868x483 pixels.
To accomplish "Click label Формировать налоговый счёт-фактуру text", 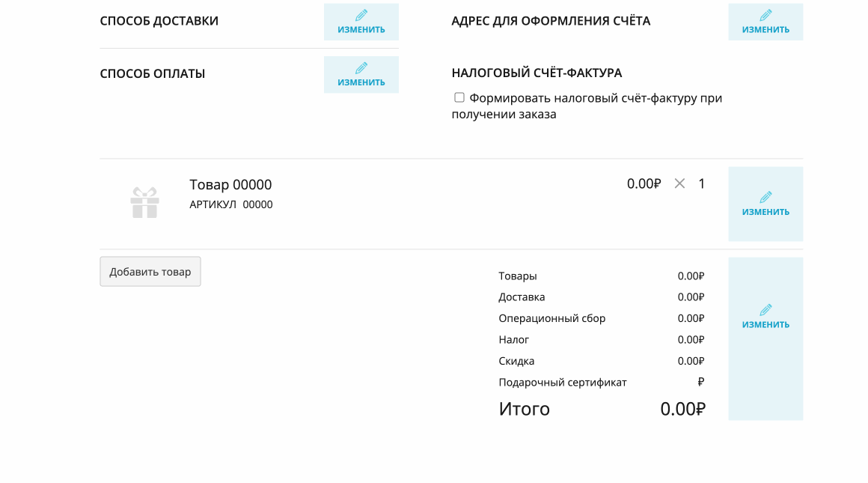I will click(587, 106).
